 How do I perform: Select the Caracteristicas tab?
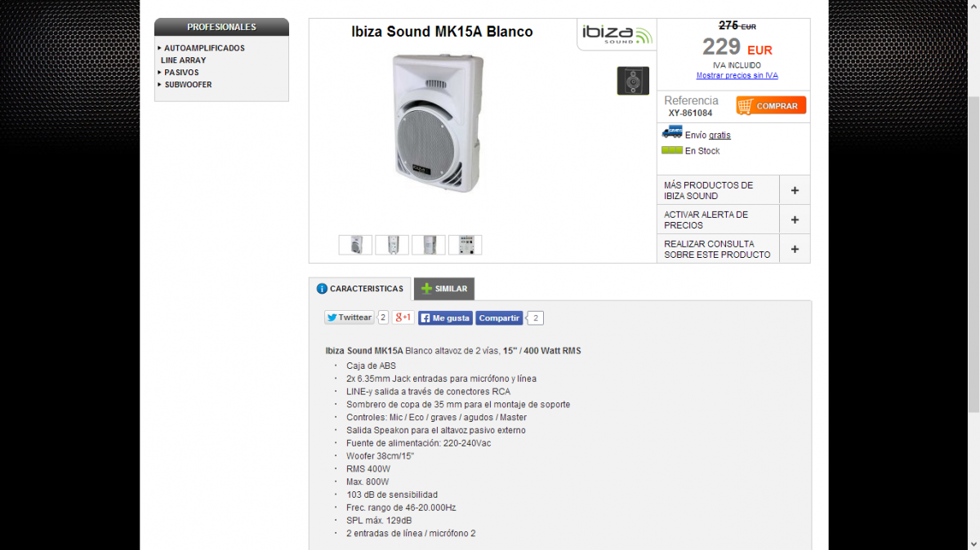pyautogui.click(x=360, y=289)
